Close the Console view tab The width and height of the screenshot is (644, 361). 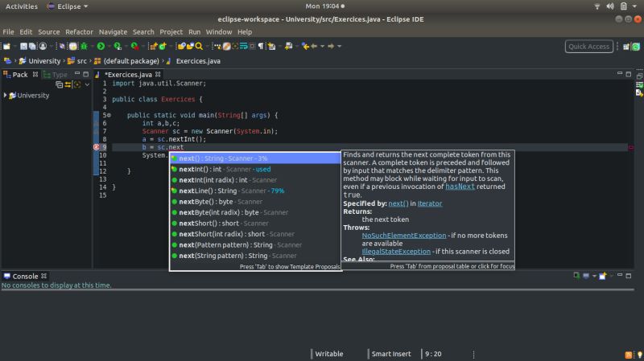(x=44, y=276)
